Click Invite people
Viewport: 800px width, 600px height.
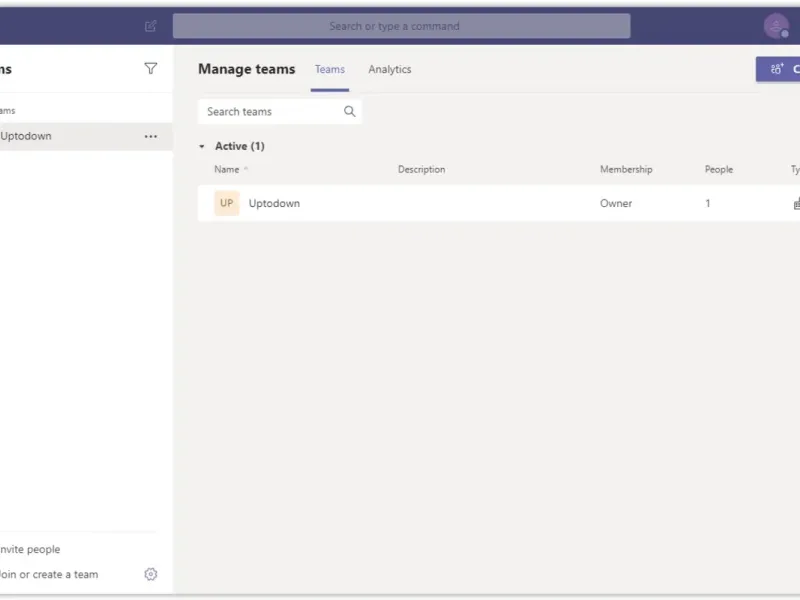pos(30,549)
